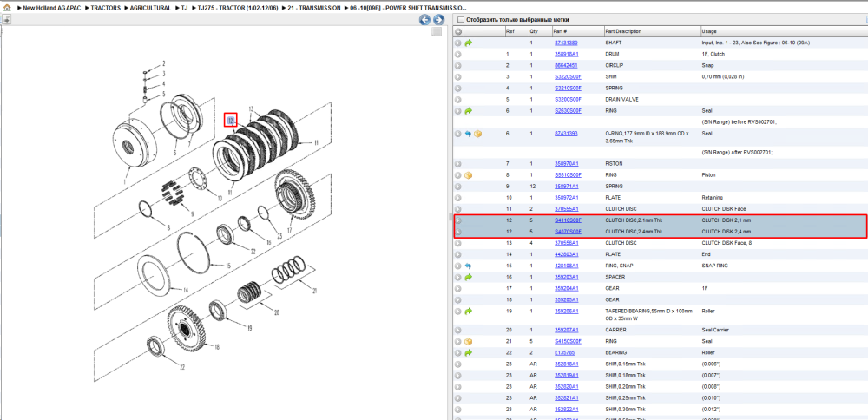Click the green arrow on E135785 BEARING row
Image resolution: width=868 pixels, height=420 pixels.
click(x=469, y=352)
